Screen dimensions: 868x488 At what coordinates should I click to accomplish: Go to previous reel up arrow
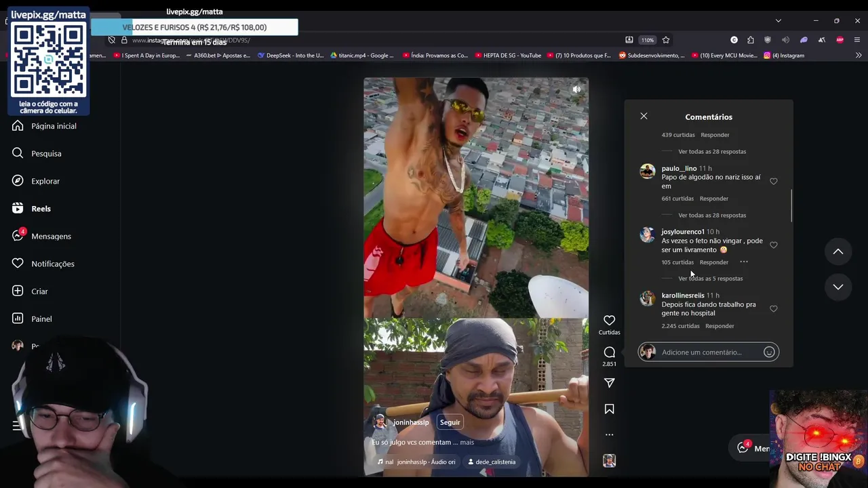tap(838, 251)
